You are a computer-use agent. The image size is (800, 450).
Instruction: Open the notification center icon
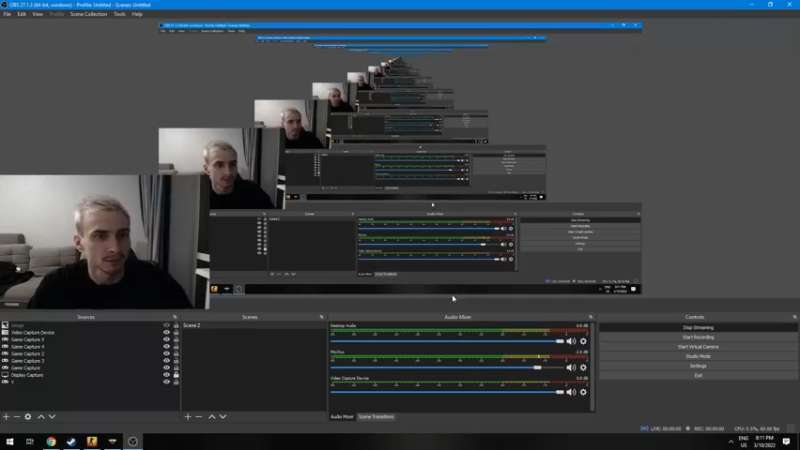click(x=787, y=442)
